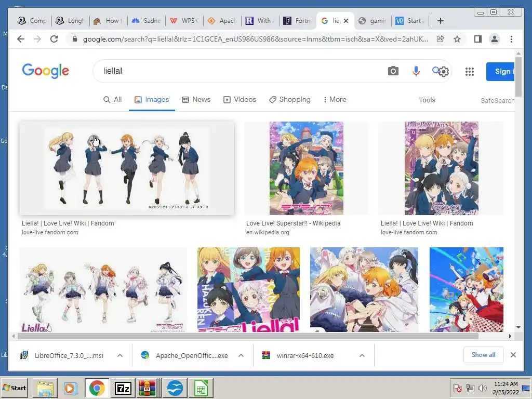The width and height of the screenshot is (532, 399).
Task: Open the HAZUKI REN collage thumbnail
Action: [x=248, y=289]
